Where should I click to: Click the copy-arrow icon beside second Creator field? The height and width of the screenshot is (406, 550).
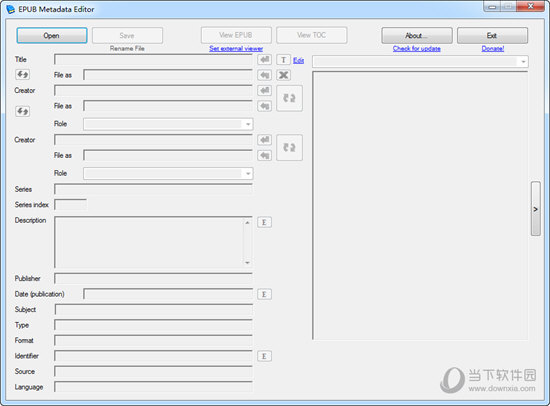coord(264,140)
